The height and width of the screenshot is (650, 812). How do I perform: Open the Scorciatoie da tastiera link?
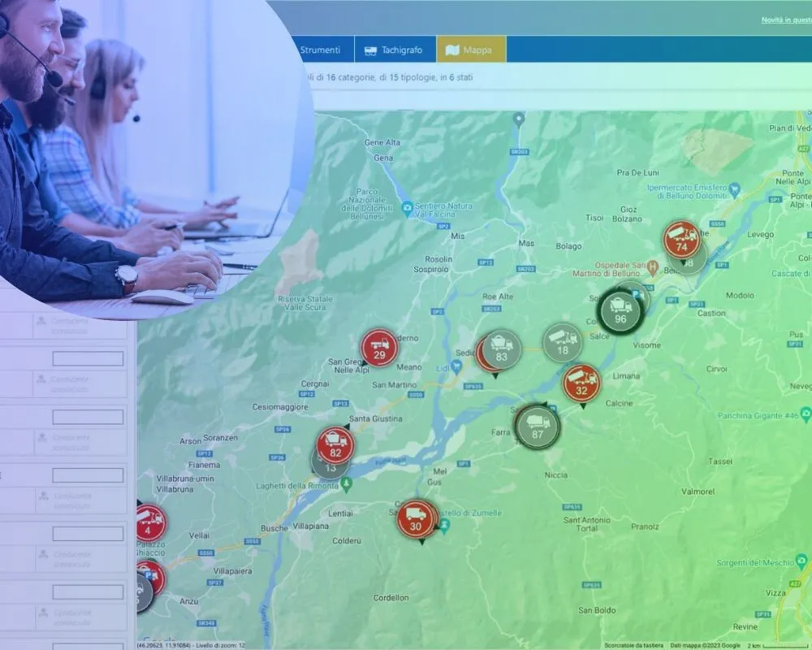[633, 645]
